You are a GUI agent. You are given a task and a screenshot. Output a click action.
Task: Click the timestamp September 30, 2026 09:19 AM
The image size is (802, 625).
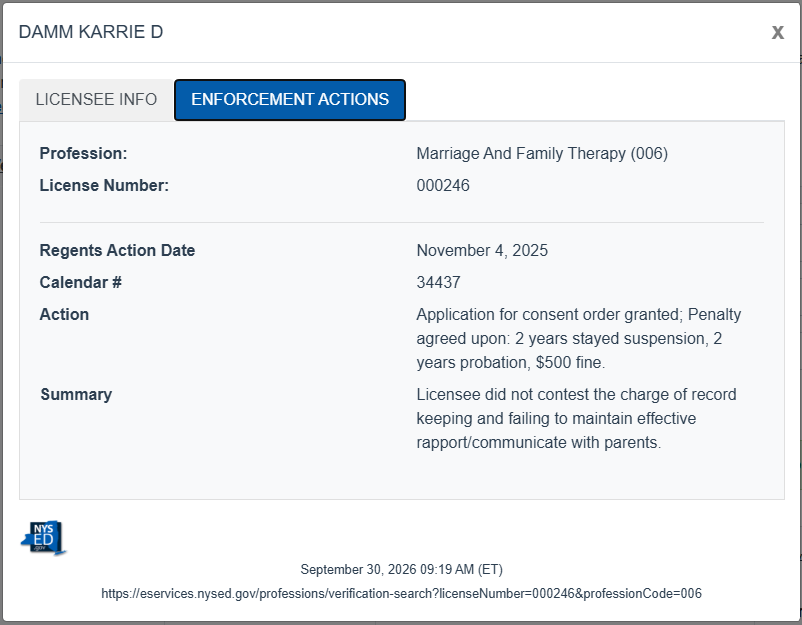point(402,569)
